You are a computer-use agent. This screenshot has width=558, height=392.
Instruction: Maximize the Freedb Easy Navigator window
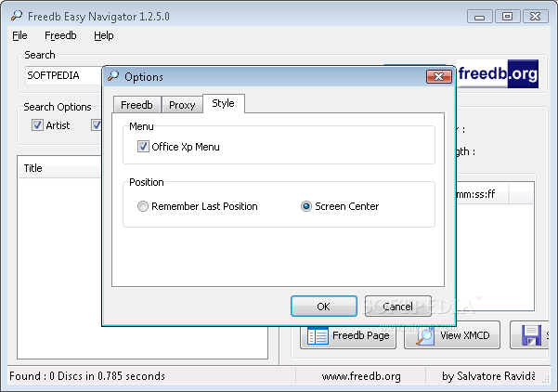(507, 17)
